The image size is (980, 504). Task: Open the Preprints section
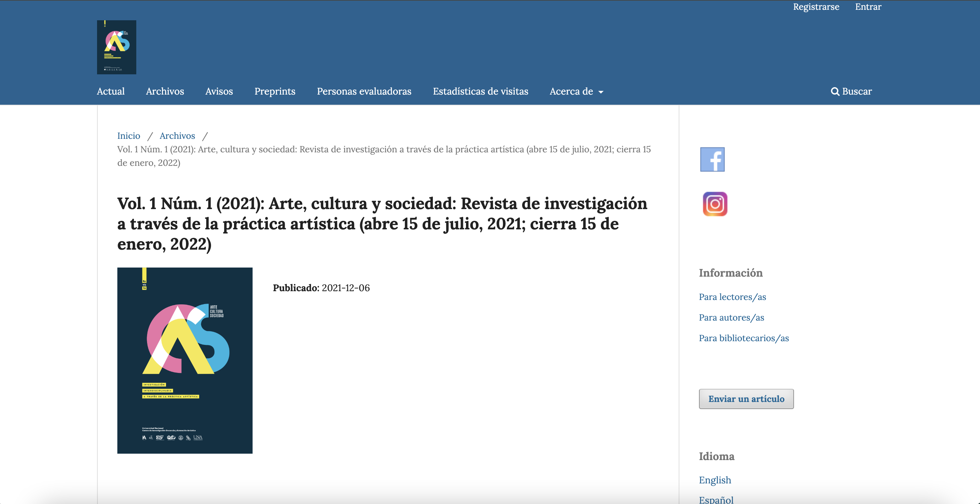click(x=275, y=92)
